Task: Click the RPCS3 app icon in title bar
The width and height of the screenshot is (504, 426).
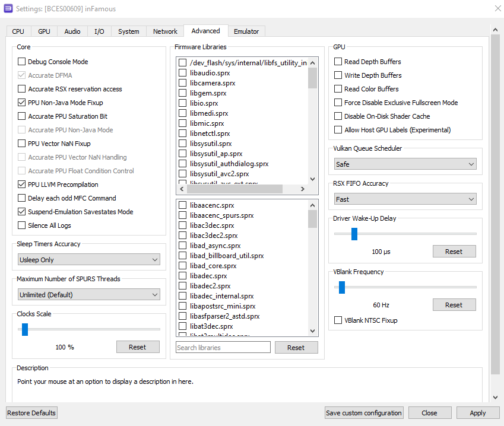Action: click(8, 8)
